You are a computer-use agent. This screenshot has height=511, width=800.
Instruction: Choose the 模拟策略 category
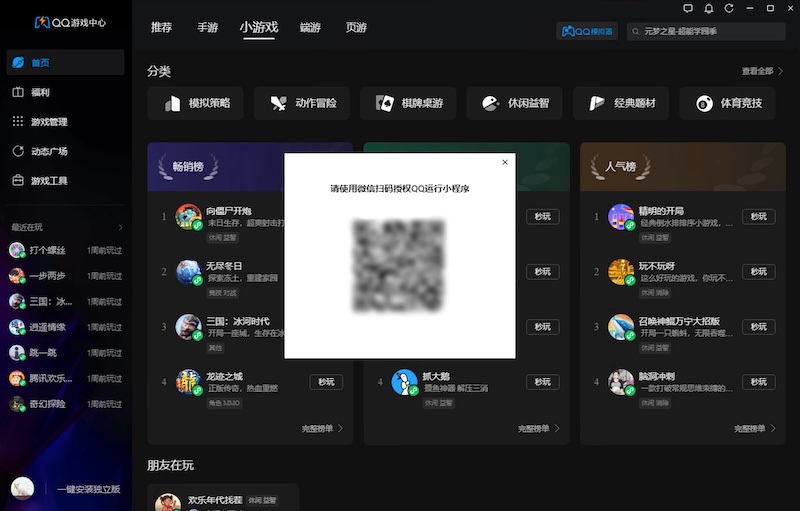pos(195,103)
